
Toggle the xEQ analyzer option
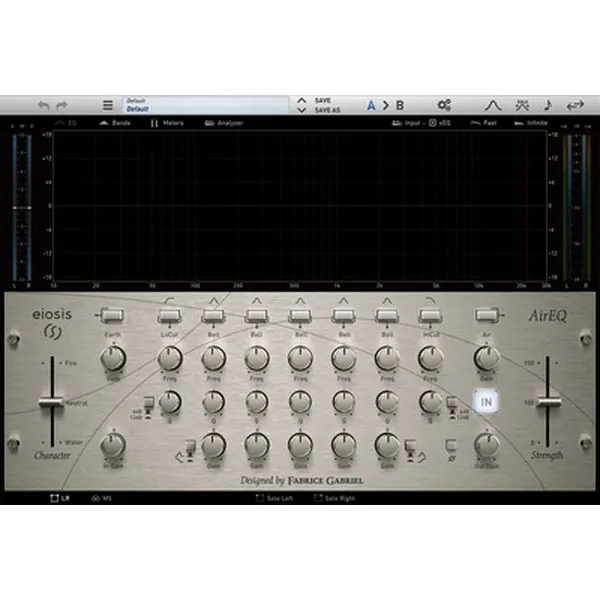point(440,123)
